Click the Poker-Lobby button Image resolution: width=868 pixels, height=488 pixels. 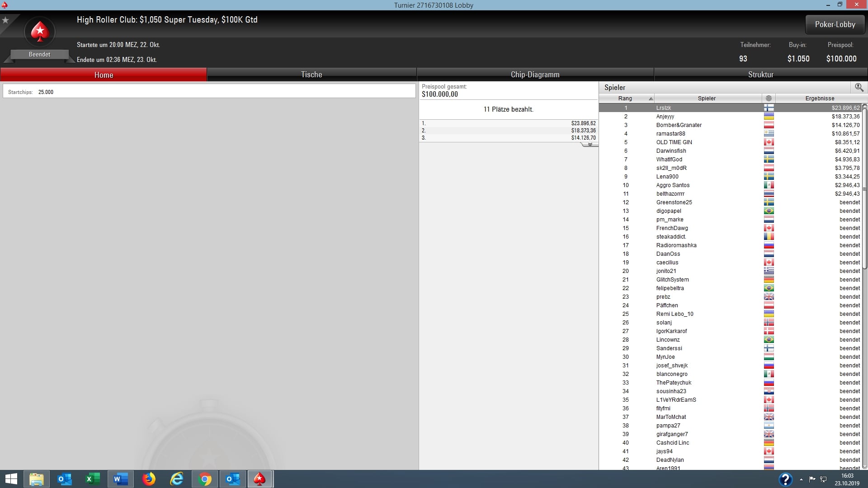point(835,24)
